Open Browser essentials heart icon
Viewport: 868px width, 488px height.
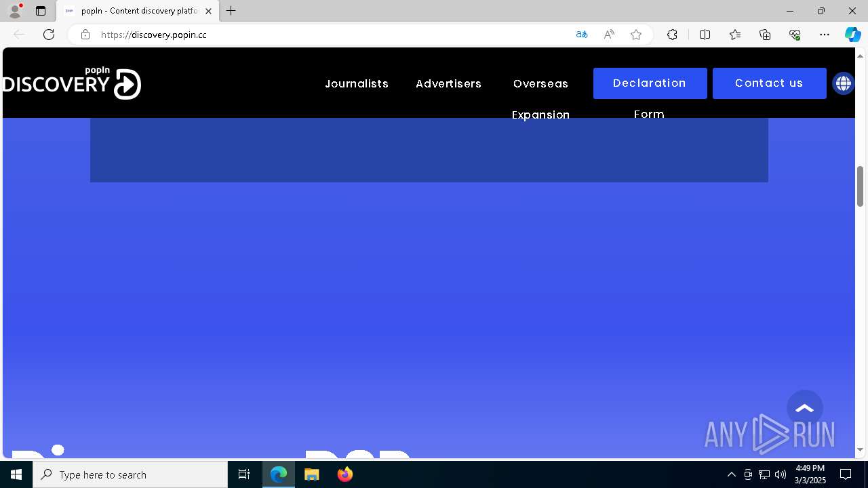795,35
